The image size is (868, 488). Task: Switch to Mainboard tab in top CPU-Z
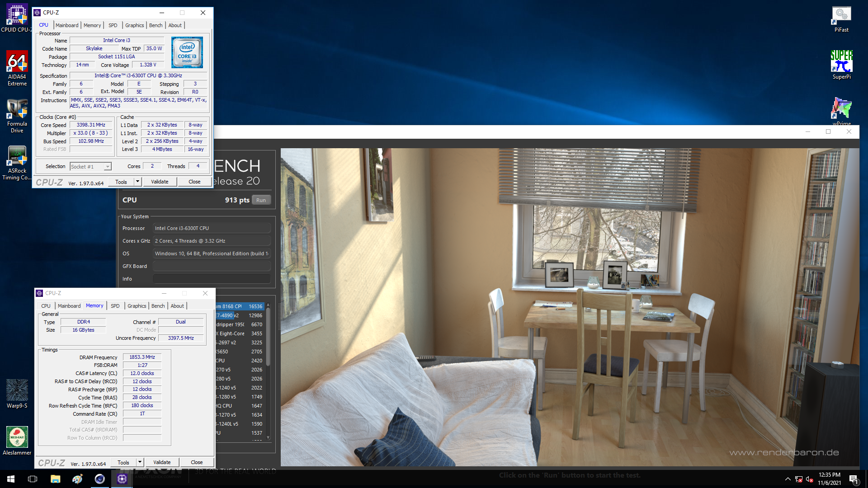coord(67,25)
